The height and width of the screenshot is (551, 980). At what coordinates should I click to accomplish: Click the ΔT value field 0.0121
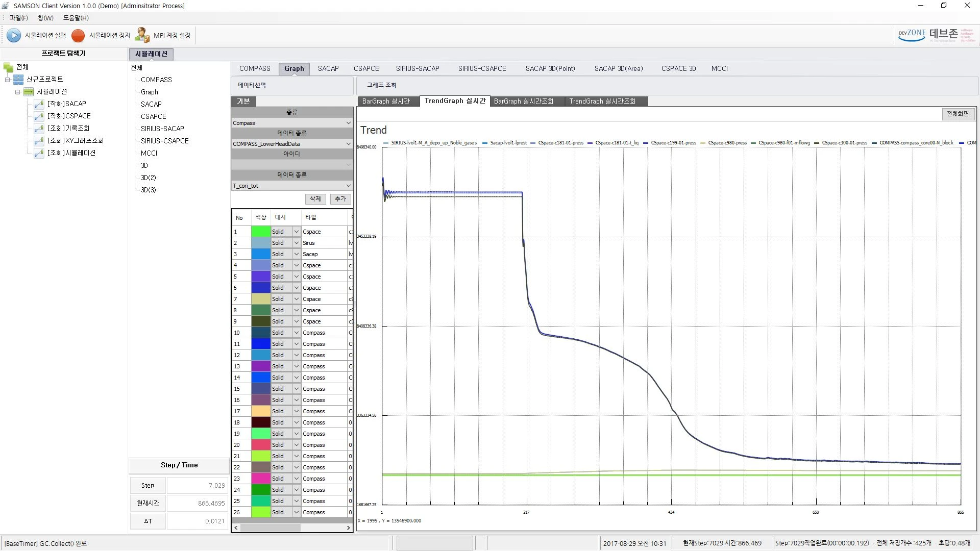(x=197, y=521)
